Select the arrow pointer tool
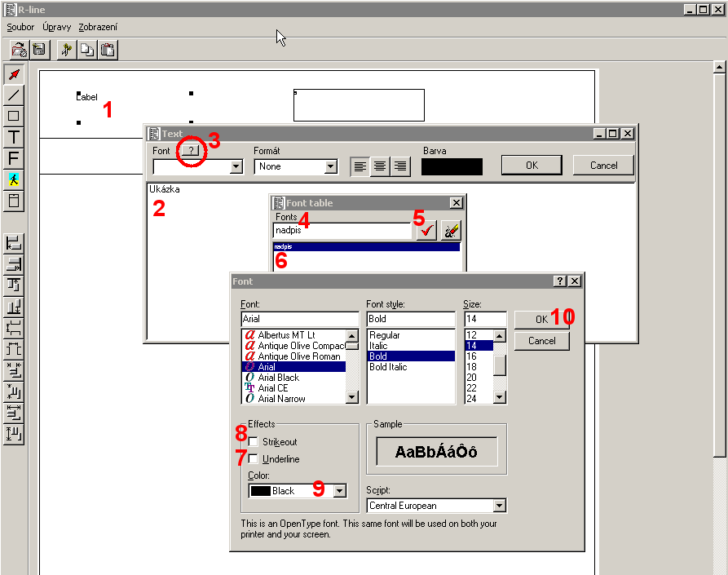Screen dimensions: 728x575 coord(14,75)
